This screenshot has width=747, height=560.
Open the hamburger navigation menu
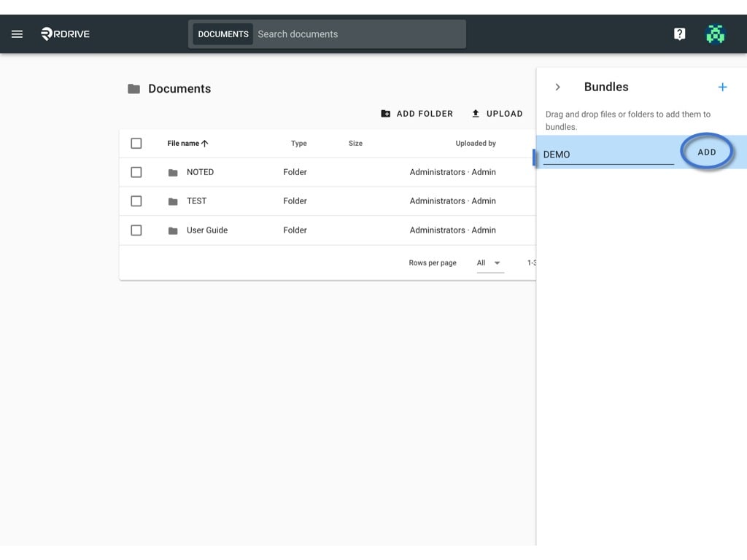tap(18, 34)
